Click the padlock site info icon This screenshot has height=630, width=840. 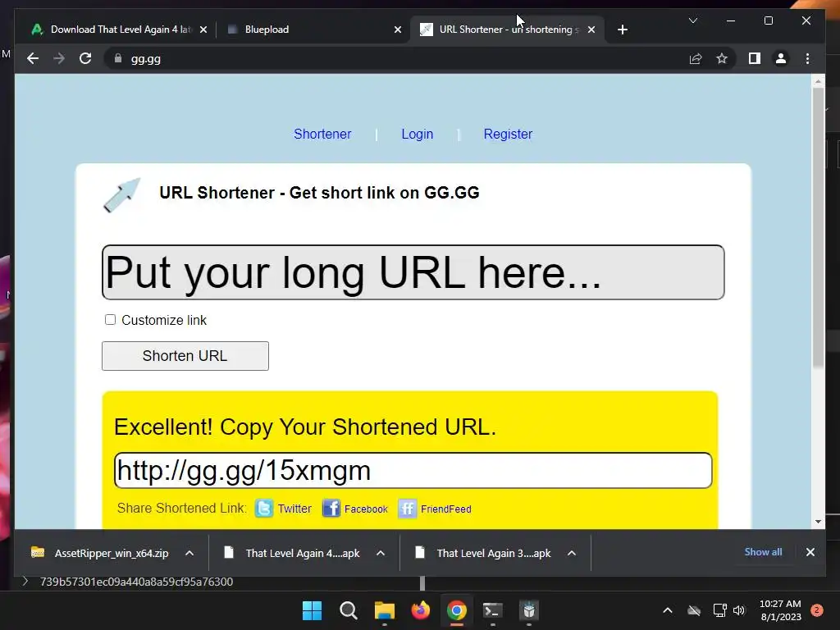(118, 58)
